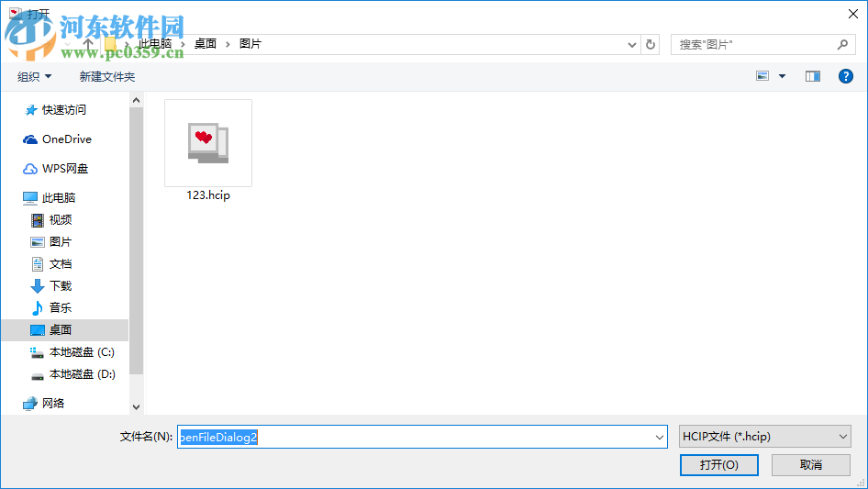Click the Music note icon

(37, 308)
